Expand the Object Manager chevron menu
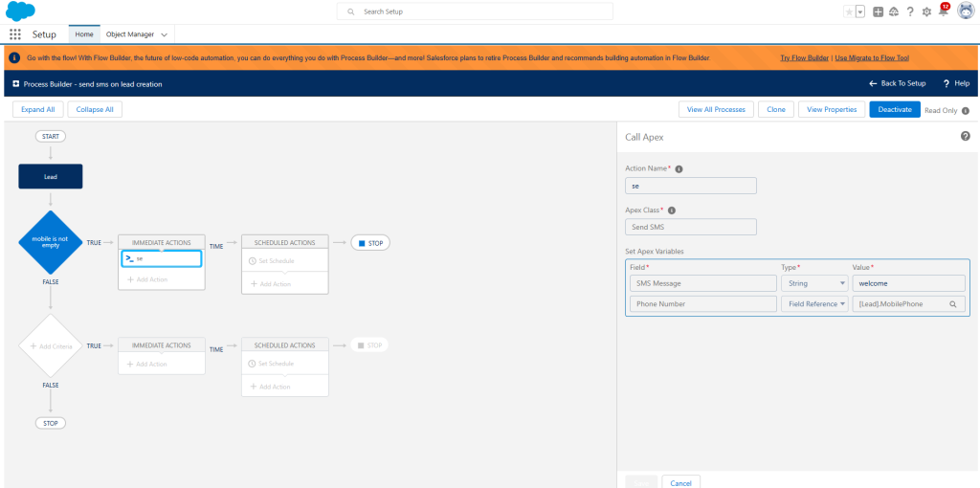The image size is (980, 488). point(165,35)
